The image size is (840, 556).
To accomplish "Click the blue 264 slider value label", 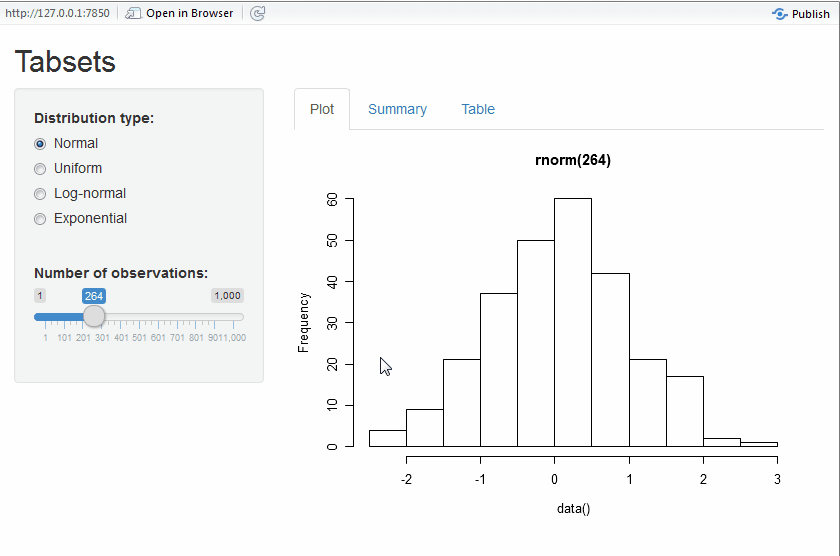I will point(94,296).
